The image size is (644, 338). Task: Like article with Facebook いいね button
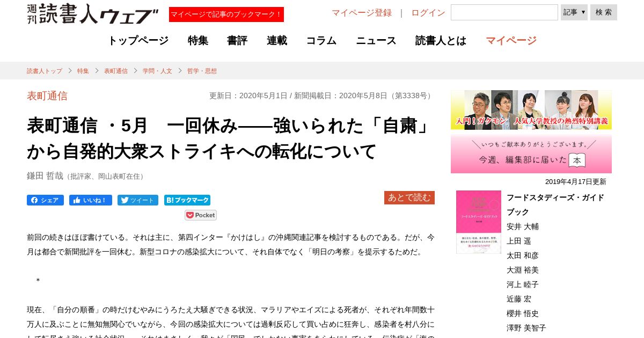91,200
